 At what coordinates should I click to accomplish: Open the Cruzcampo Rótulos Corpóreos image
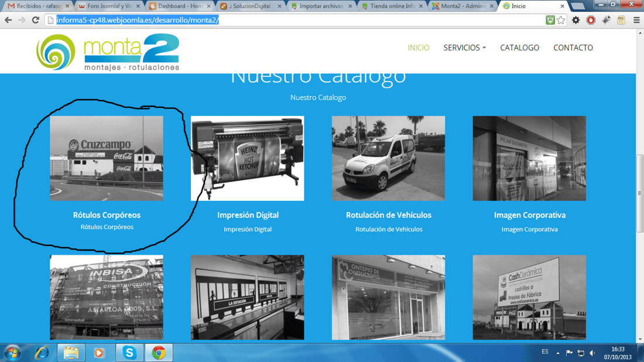[107, 158]
